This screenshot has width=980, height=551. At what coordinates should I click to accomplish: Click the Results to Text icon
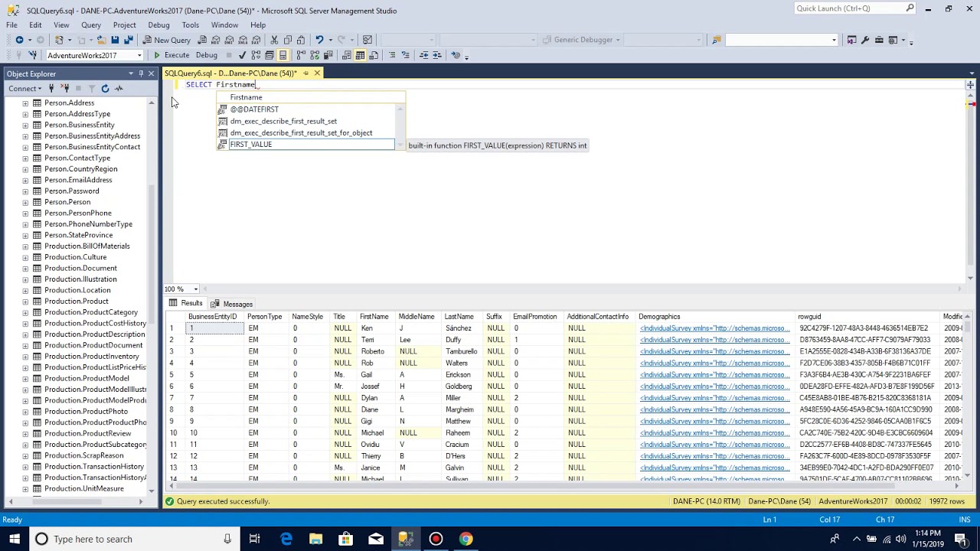click(347, 55)
